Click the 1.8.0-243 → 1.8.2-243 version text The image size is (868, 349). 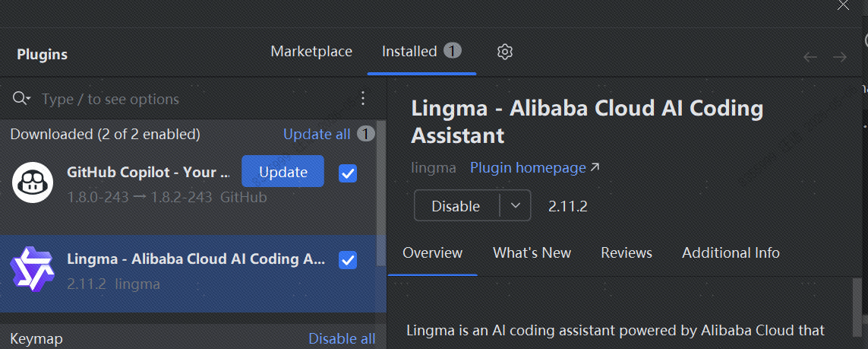pyautogui.click(x=140, y=197)
